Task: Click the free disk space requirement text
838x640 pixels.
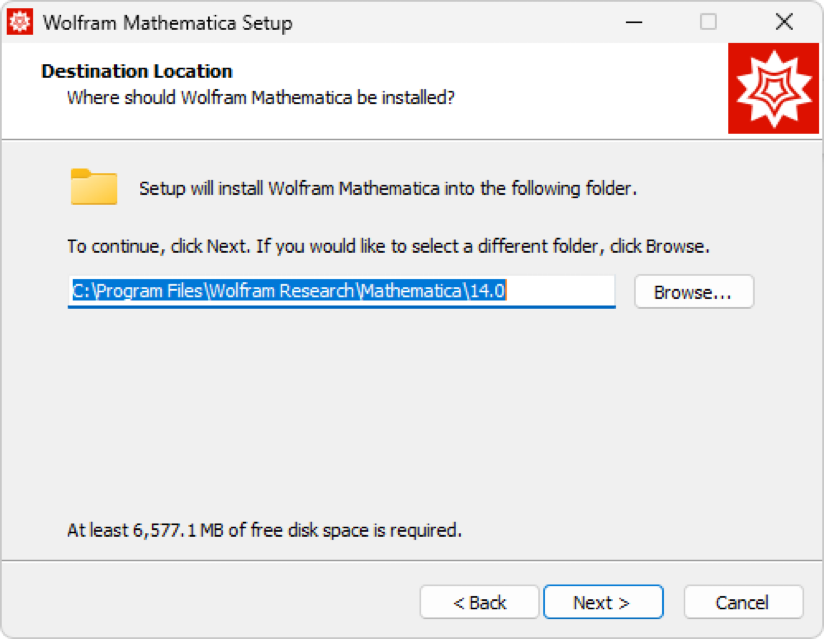Action: tap(264, 530)
